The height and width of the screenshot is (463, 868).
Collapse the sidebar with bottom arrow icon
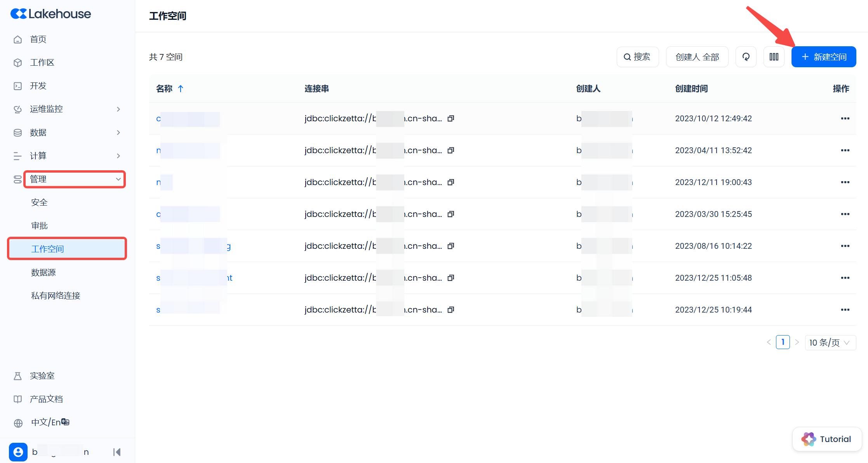(117, 452)
